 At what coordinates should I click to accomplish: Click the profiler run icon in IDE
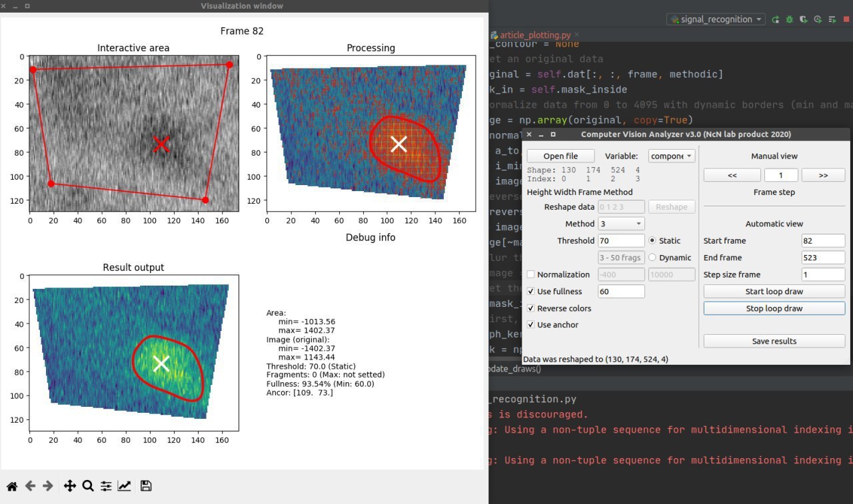818,20
